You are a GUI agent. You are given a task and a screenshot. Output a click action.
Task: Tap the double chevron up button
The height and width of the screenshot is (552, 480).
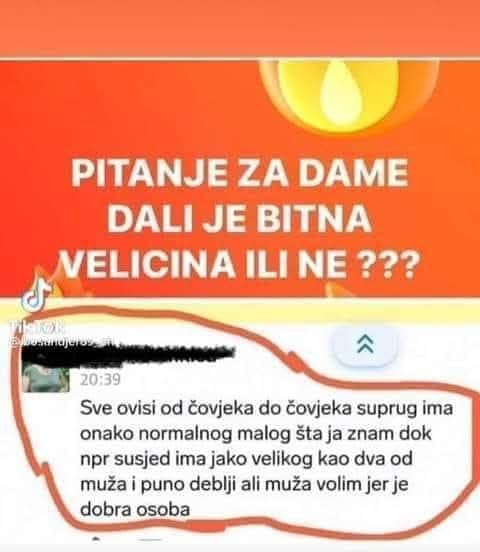(366, 344)
